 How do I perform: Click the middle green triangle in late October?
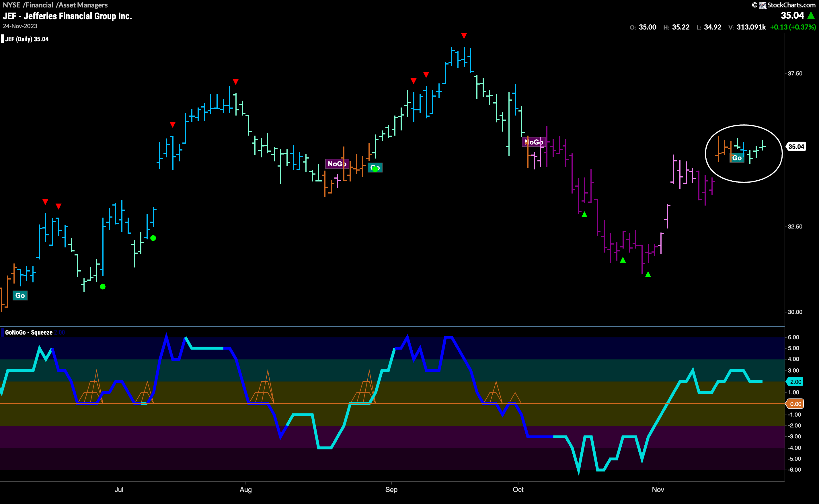coord(623,260)
